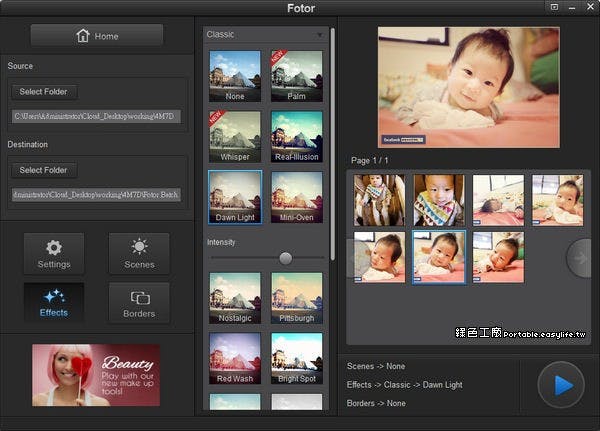This screenshot has height=431, width=600.
Task: Select the Red Wash effect
Action: (235, 358)
